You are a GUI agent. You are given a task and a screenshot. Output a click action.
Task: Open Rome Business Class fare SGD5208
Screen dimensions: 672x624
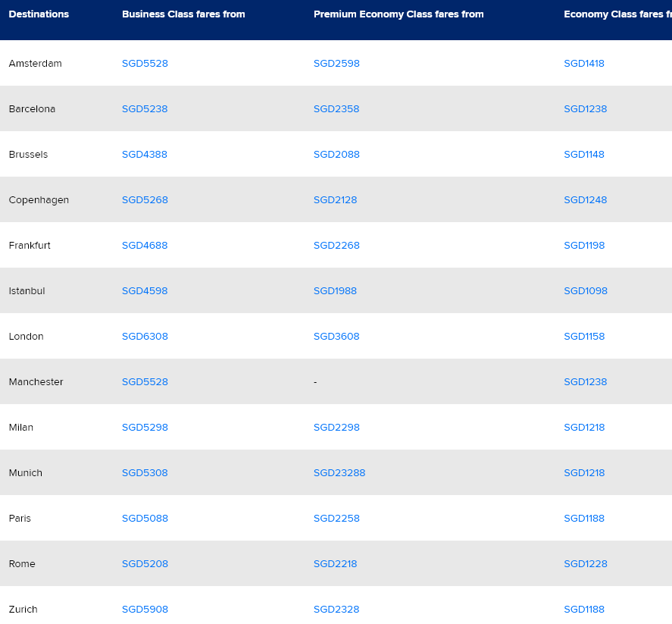(145, 564)
